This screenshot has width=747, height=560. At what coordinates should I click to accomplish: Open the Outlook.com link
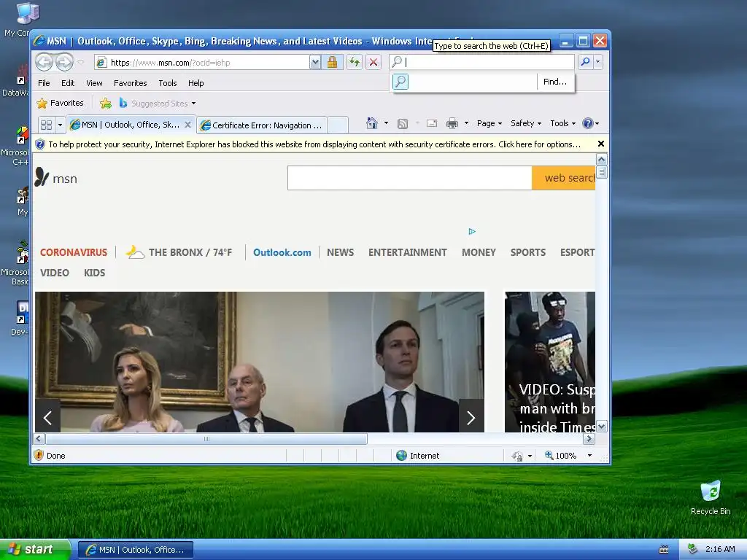point(282,252)
